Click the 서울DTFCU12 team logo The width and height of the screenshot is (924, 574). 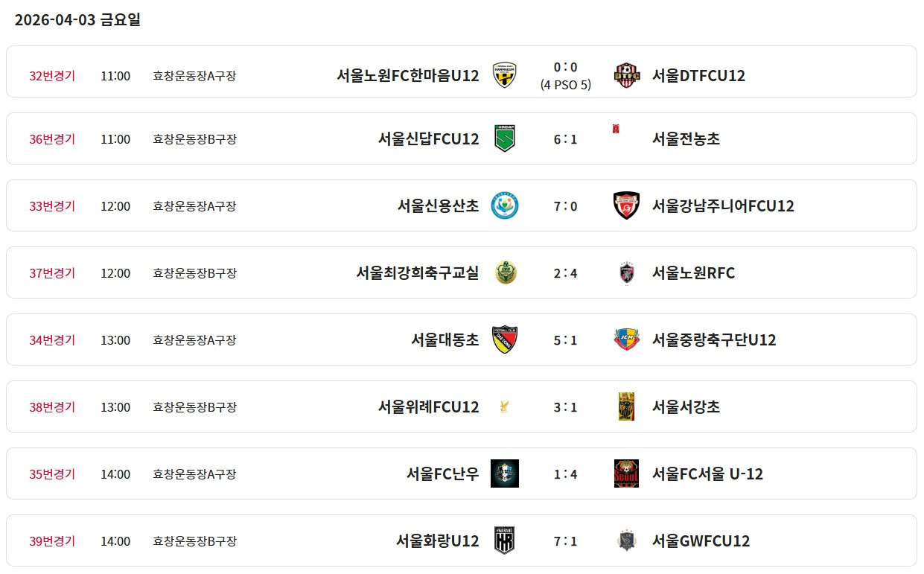click(x=626, y=75)
